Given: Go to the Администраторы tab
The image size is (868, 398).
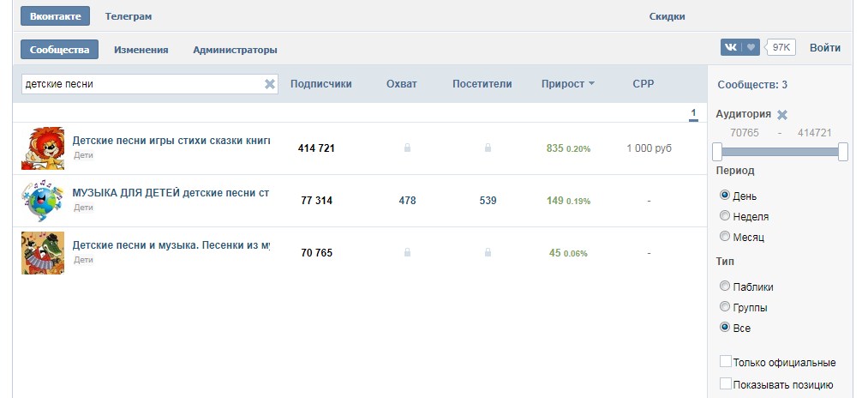Looking at the screenshot, I should click(235, 50).
